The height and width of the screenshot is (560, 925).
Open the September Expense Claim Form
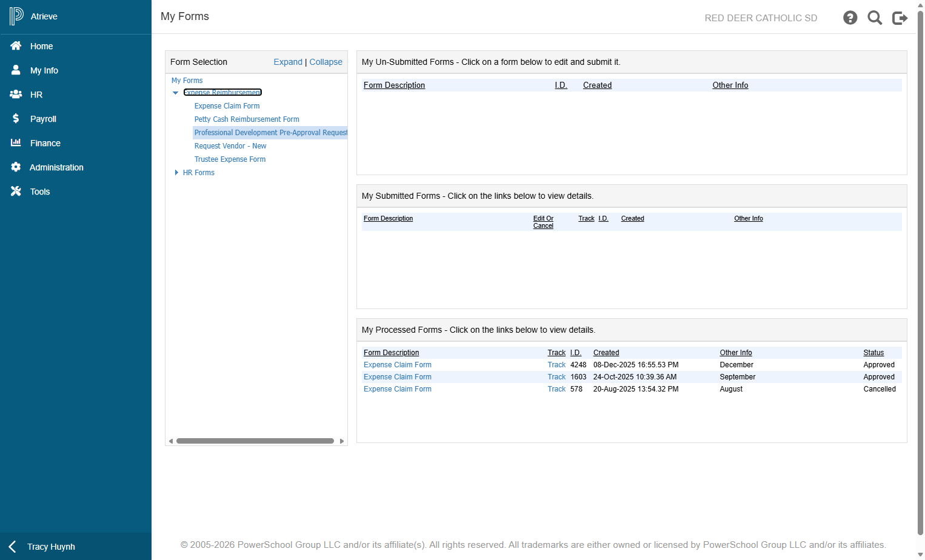coord(398,377)
